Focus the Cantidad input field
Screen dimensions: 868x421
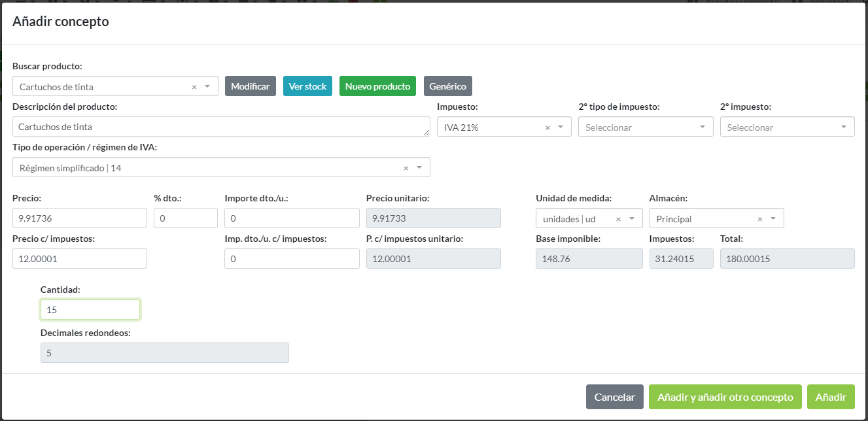90,310
